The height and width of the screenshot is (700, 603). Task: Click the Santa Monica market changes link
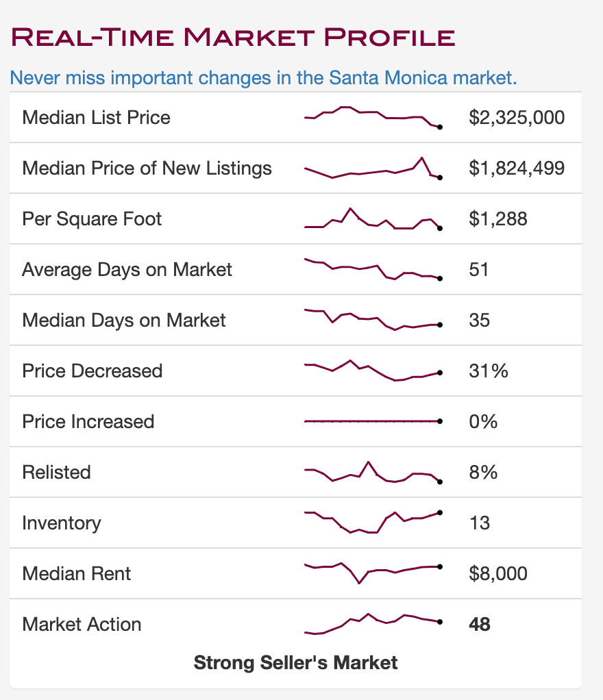263,77
